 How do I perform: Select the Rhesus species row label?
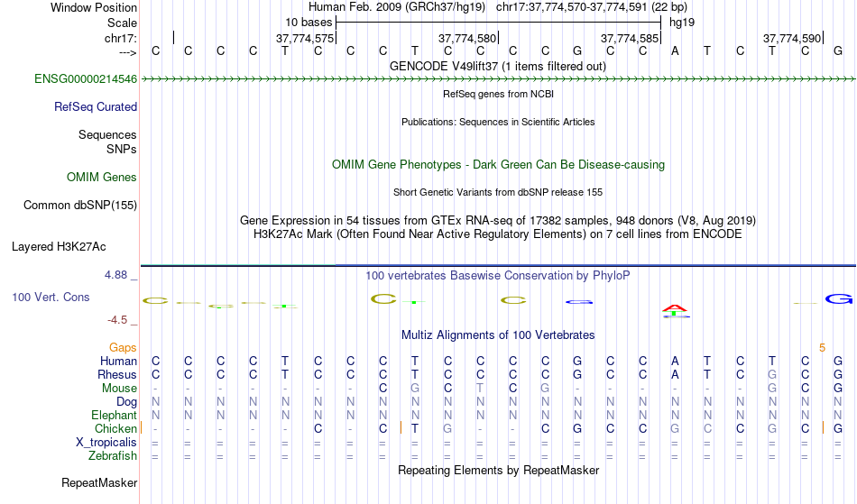tap(116, 374)
